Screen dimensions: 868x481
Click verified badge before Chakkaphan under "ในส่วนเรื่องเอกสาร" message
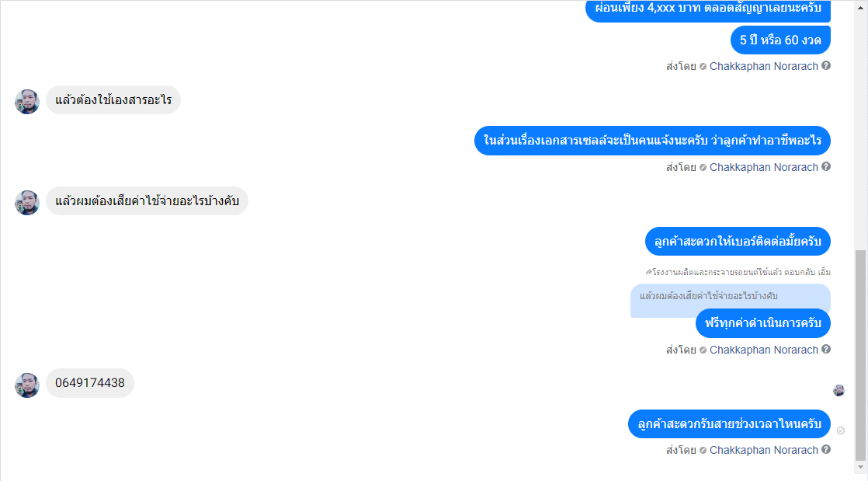point(703,167)
